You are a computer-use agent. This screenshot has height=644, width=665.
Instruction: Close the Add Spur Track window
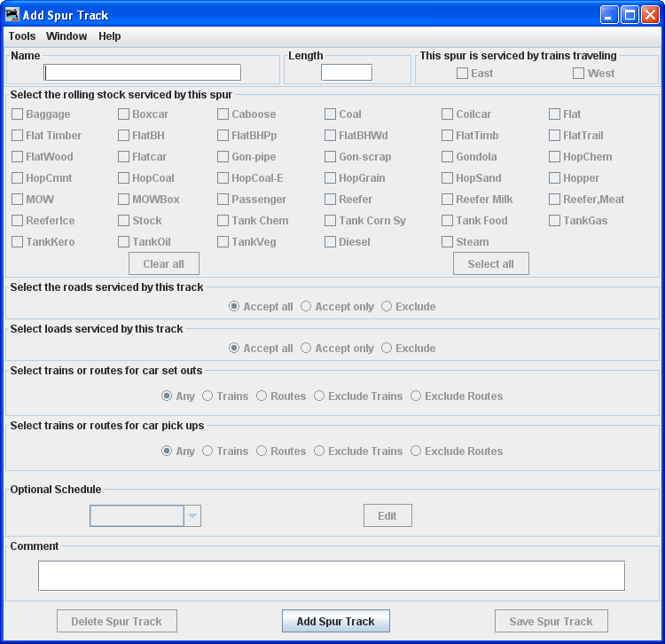pyautogui.click(x=650, y=15)
